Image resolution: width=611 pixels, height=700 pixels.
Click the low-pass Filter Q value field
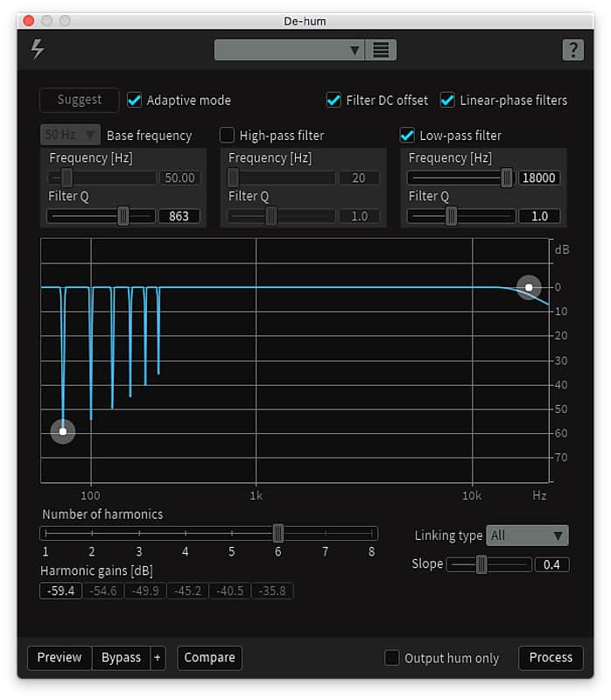click(x=539, y=216)
